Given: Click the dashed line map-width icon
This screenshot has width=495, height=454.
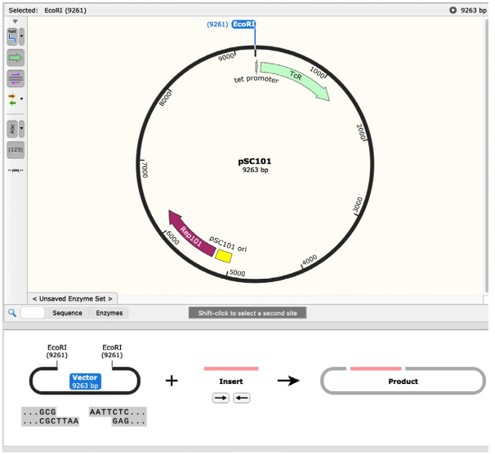Looking at the screenshot, I should click(x=15, y=170).
